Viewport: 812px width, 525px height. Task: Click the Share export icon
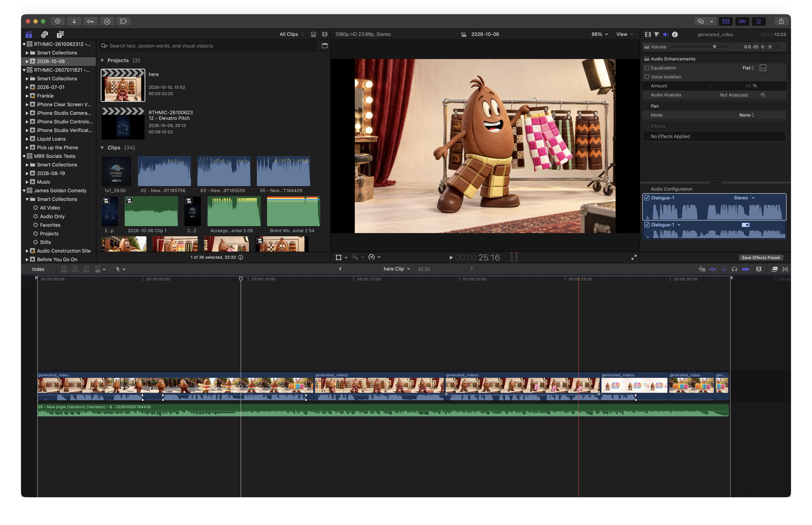(x=781, y=21)
